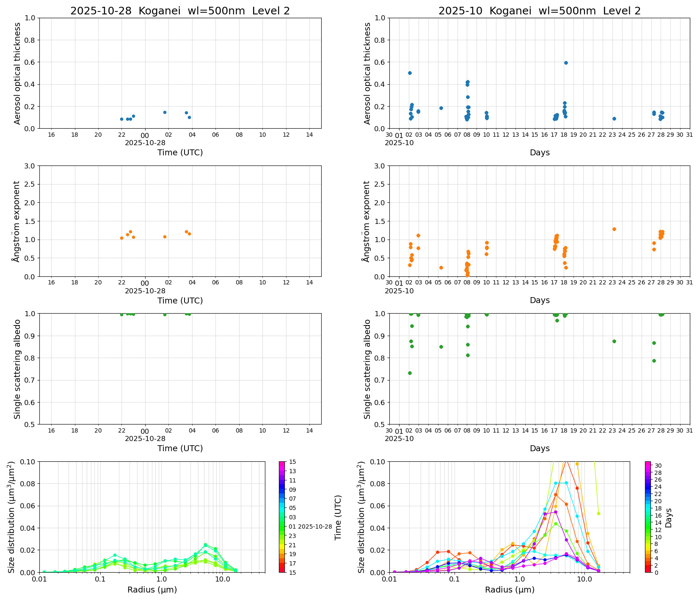Click the 'Time (UTC)' x-axis label under daily aerosol plot
Image resolution: width=700 pixels, height=601 pixels.
(180, 152)
